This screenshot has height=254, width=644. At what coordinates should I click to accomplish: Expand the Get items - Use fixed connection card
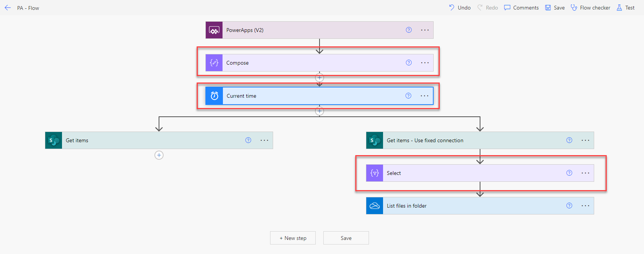click(x=456, y=140)
